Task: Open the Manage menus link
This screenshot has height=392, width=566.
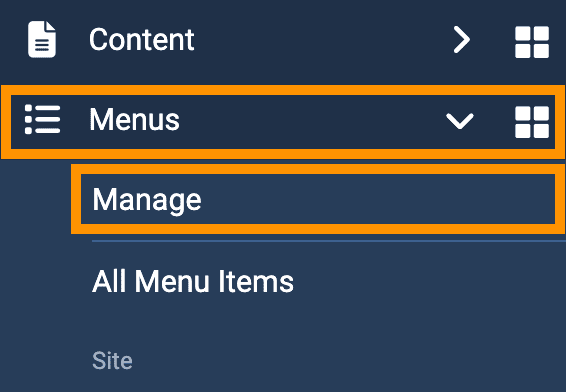Action: click(147, 201)
